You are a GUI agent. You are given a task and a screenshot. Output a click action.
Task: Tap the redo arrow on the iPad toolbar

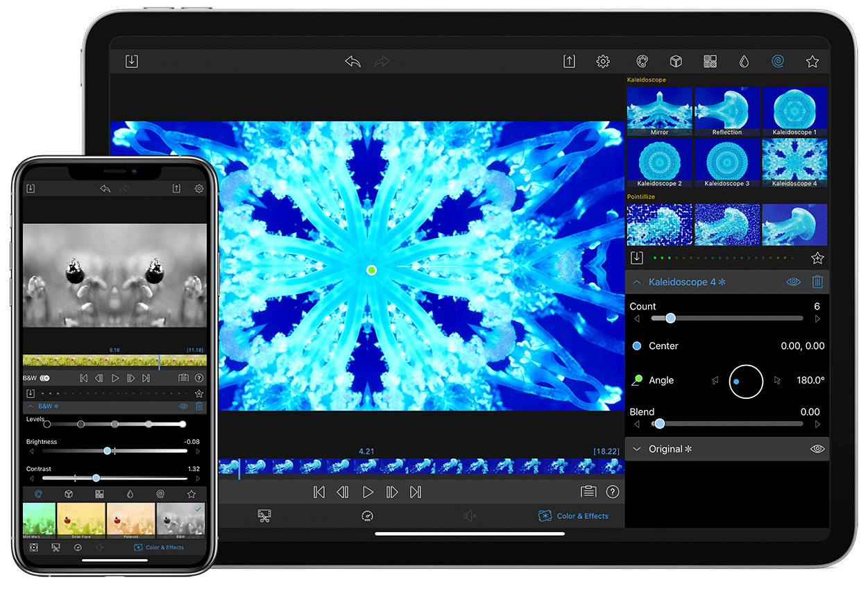[x=382, y=61]
